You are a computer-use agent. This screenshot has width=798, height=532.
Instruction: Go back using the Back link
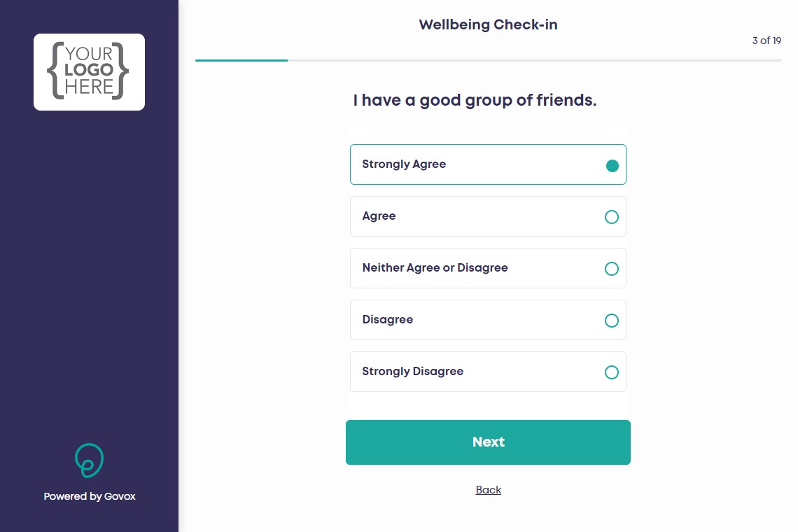[488, 490]
